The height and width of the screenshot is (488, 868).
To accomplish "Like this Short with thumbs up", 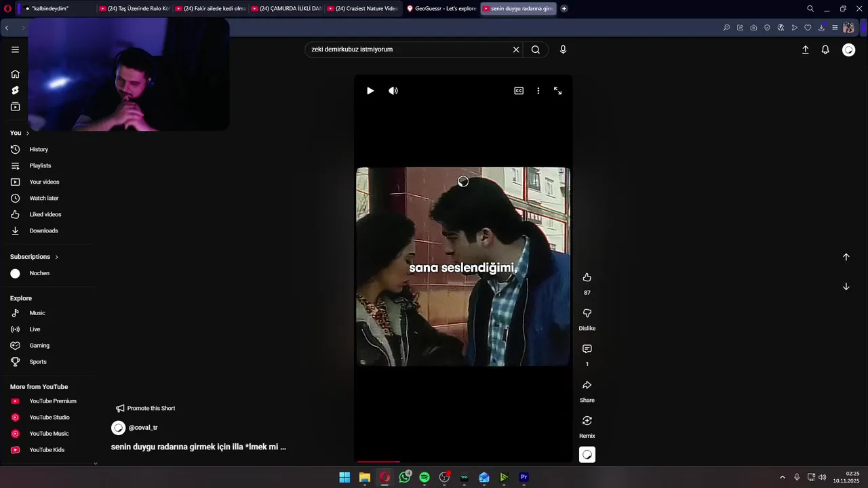I will point(587,277).
